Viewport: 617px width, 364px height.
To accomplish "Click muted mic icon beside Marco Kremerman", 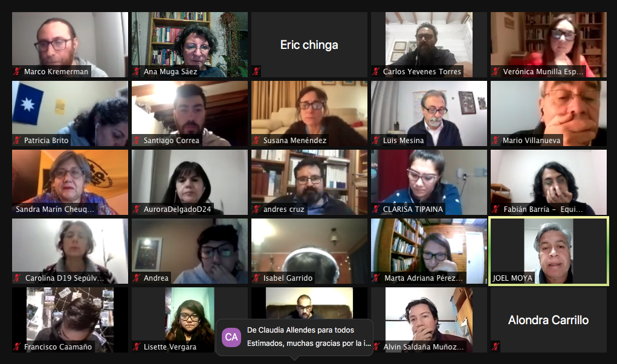I will point(17,72).
